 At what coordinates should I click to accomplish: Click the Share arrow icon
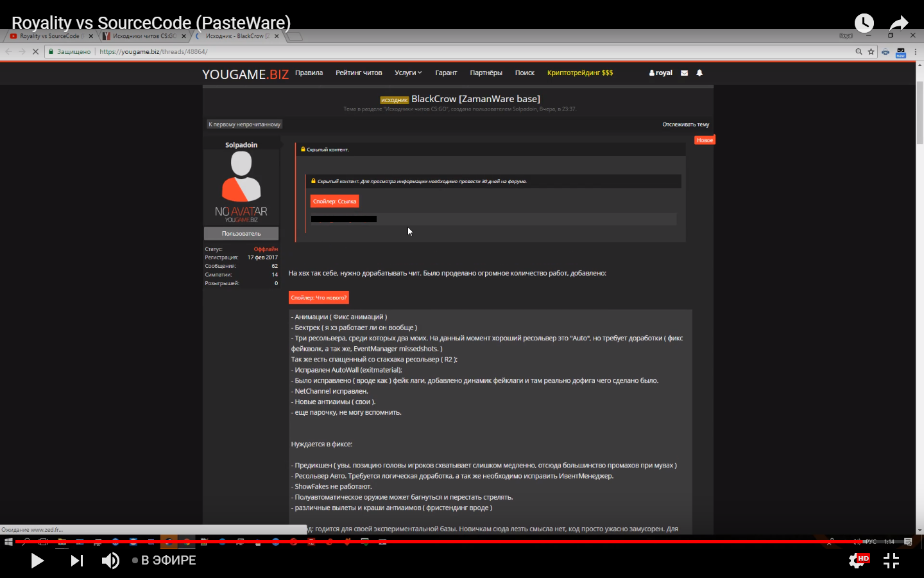coord(899,23)
